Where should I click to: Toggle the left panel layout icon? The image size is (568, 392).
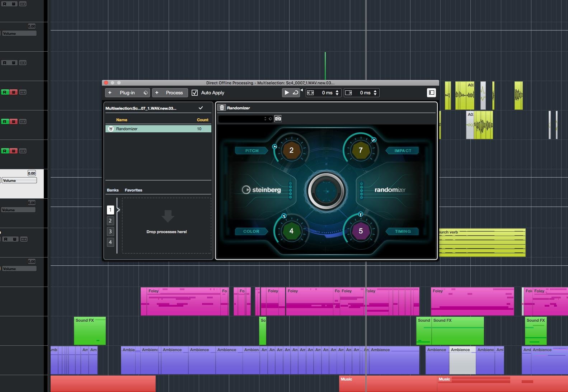tap(431, 93)
